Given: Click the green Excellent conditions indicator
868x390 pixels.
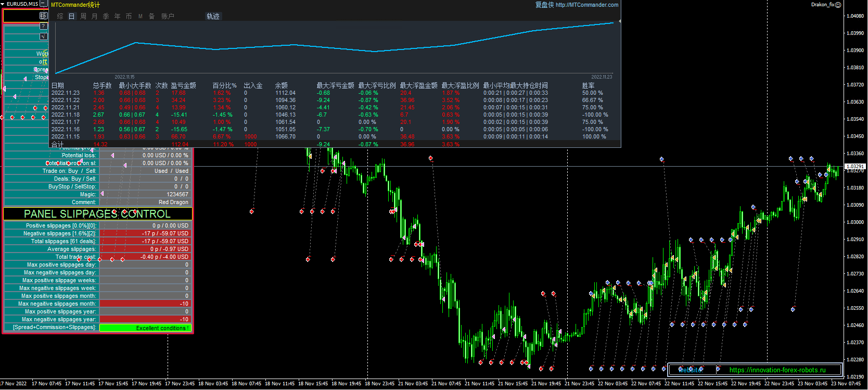Looking at the screenshot, I should [145, 328].
